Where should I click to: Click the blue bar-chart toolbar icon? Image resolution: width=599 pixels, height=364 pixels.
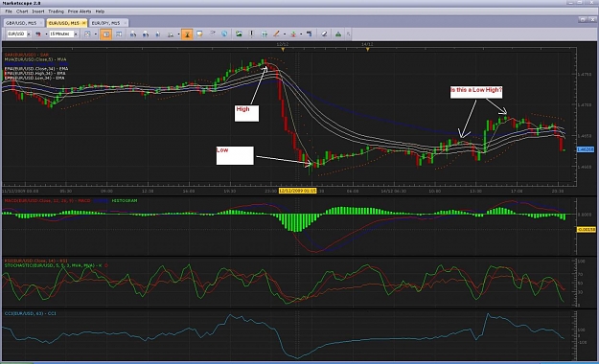[x=158, y=34]
